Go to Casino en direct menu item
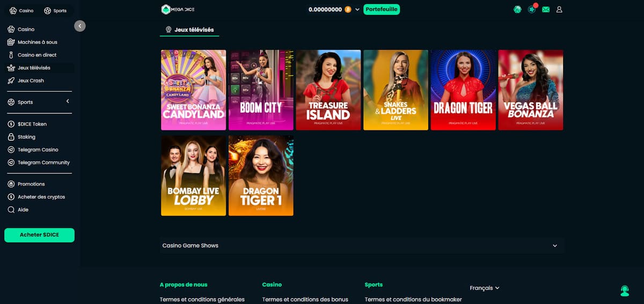This screenshot has width=644, height=304. [37, 55]
